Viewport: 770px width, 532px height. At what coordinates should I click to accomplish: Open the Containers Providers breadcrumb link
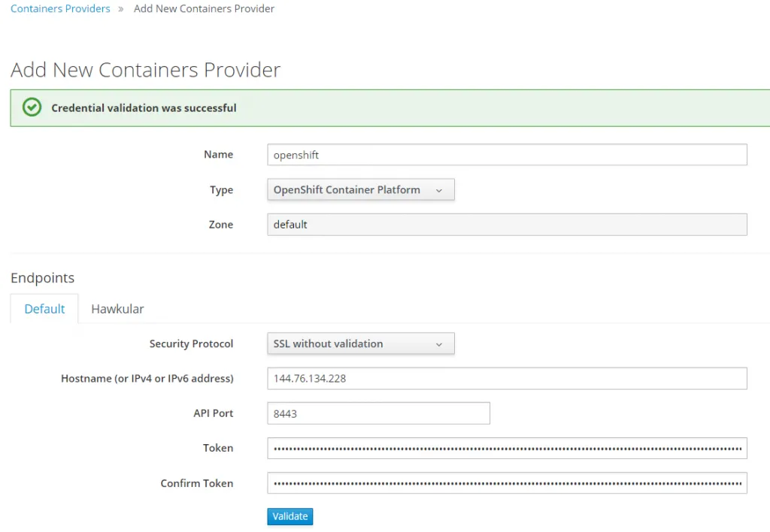coord(60,9)
